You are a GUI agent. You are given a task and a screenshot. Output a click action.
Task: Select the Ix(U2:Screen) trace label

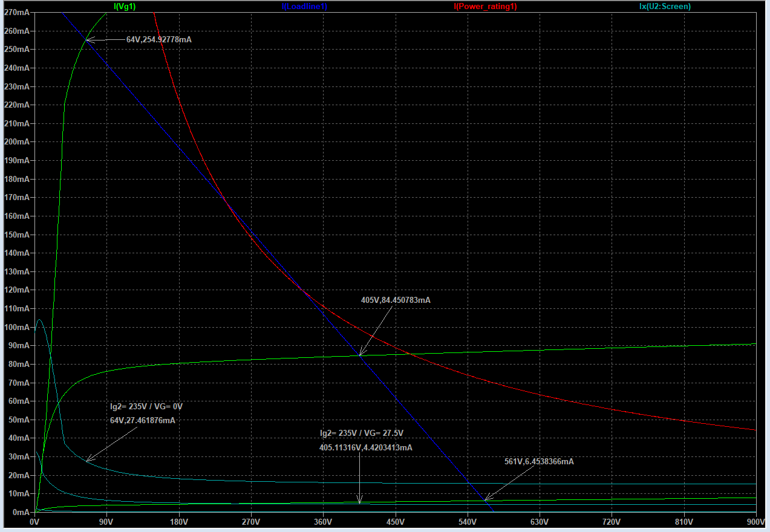665,7
